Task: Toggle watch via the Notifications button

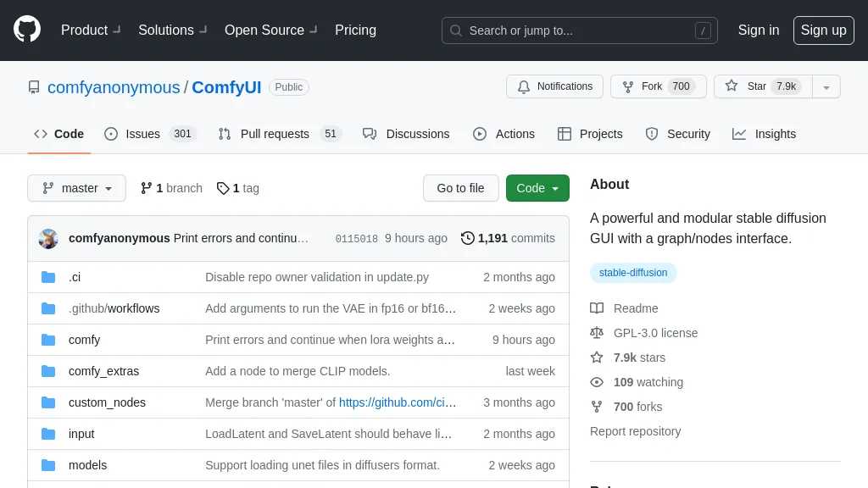Action: [x=555, y=86]
